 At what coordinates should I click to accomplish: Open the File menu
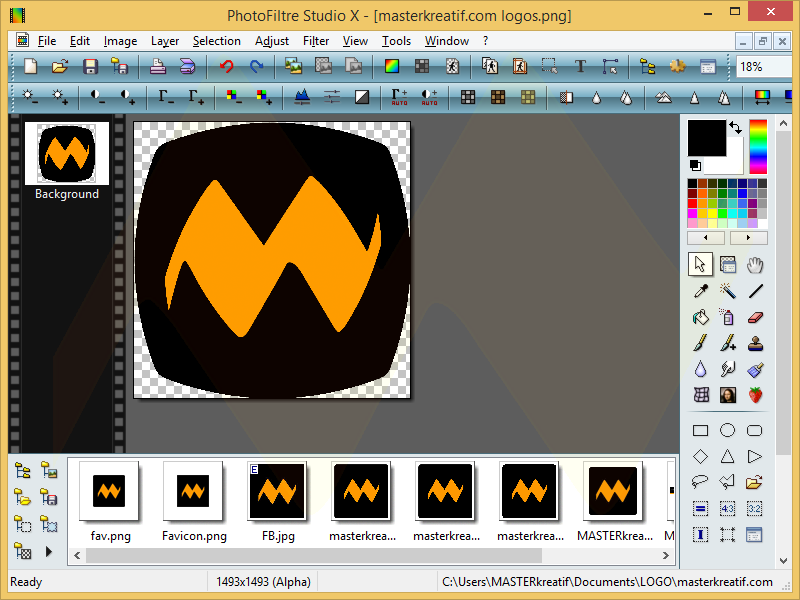coord(46,41)
